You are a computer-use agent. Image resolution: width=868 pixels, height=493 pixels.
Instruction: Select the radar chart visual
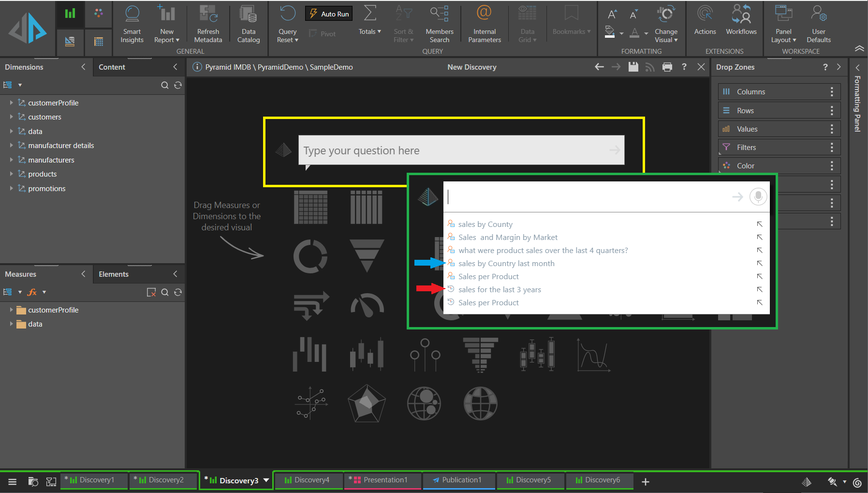click(367, 403)
